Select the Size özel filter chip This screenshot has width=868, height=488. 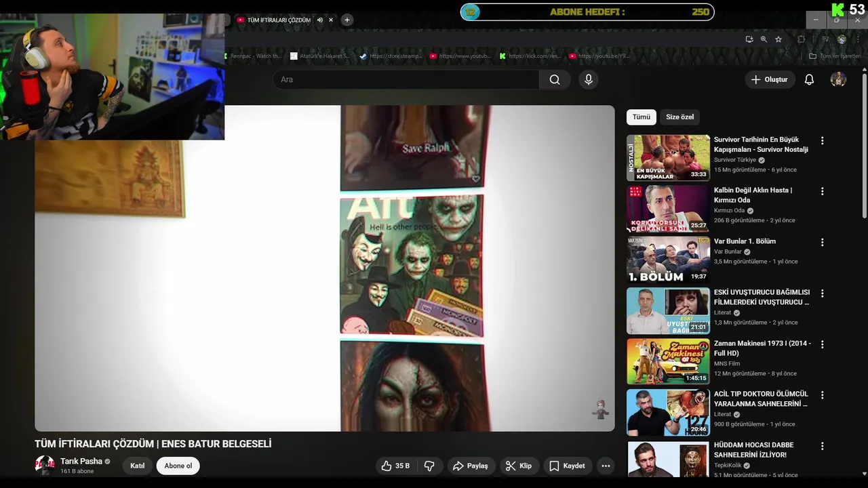coord(679,117)
